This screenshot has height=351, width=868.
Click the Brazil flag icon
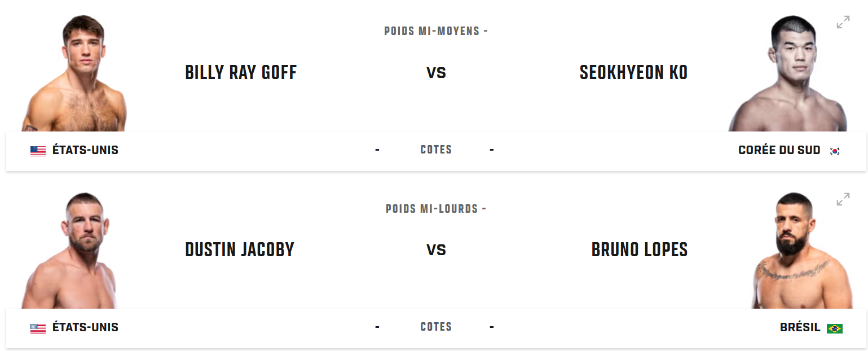(x=835, y=328)
